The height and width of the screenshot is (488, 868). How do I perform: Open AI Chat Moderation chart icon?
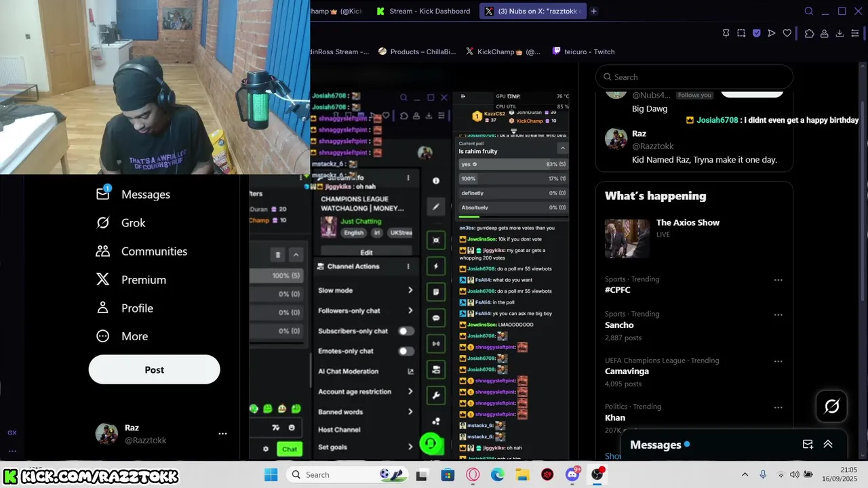(x=410, y=371)
